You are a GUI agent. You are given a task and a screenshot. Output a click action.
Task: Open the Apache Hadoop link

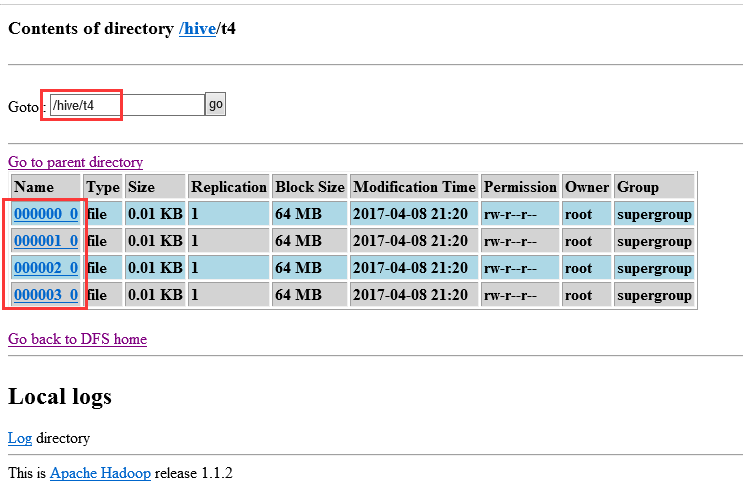coord(100,473)
